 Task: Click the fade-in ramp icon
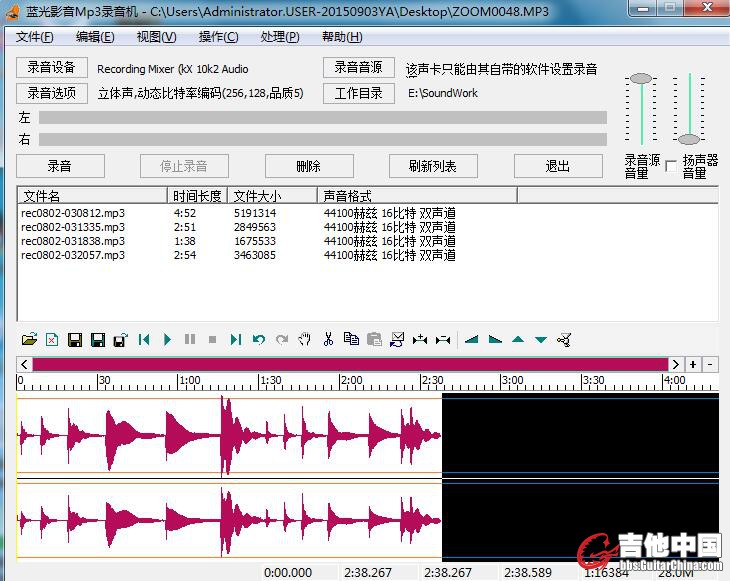pos(472,340)
